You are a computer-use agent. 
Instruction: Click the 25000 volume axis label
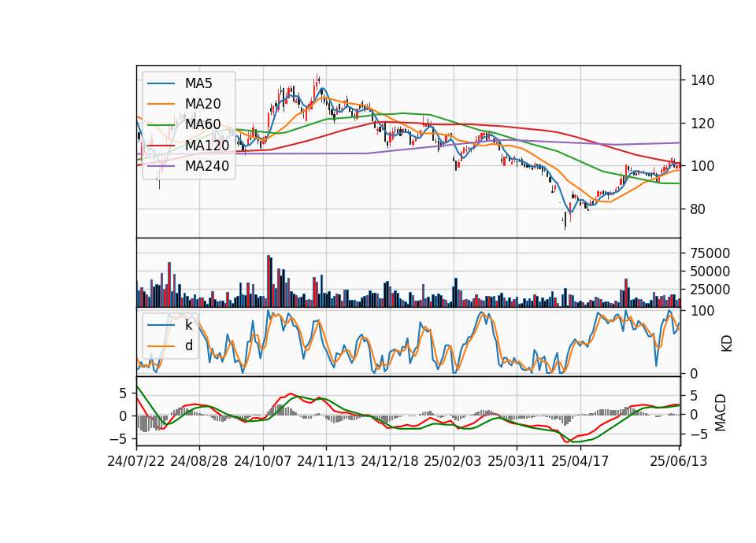coord(710,290)
